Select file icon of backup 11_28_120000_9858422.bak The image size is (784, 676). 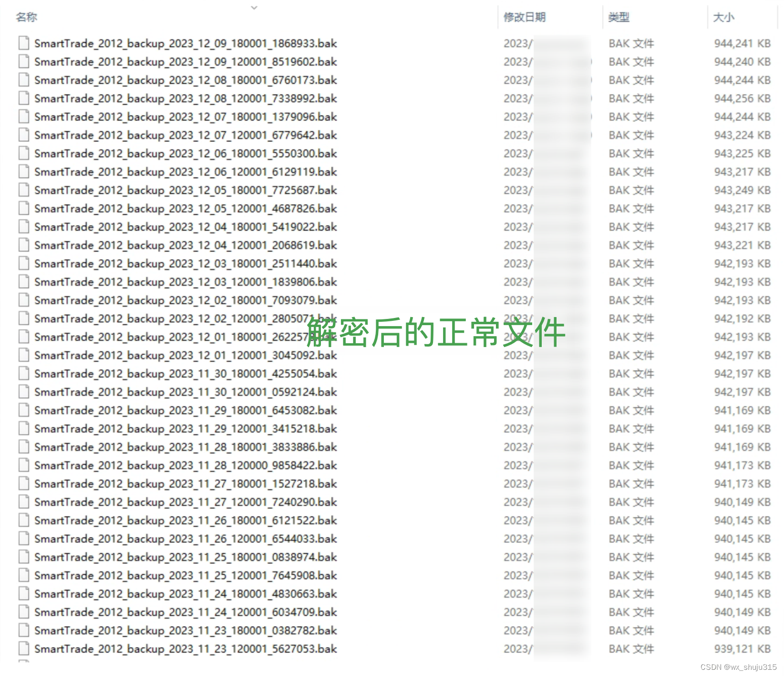click(24, 465)
